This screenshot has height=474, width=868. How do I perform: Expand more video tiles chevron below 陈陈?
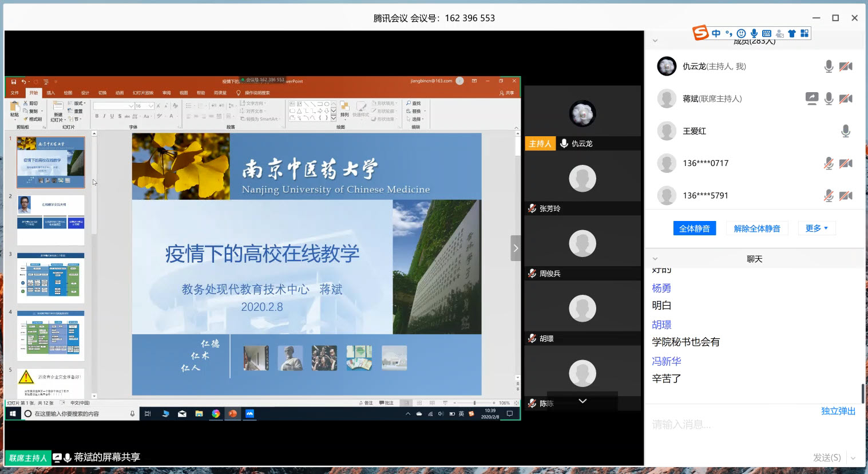click(x=582, y=401)
